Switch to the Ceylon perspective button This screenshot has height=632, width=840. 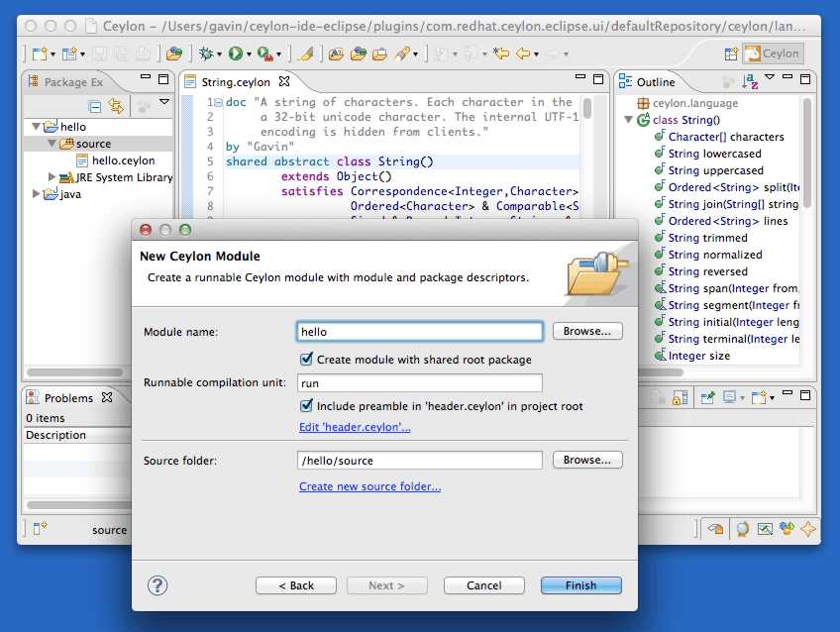774,53
